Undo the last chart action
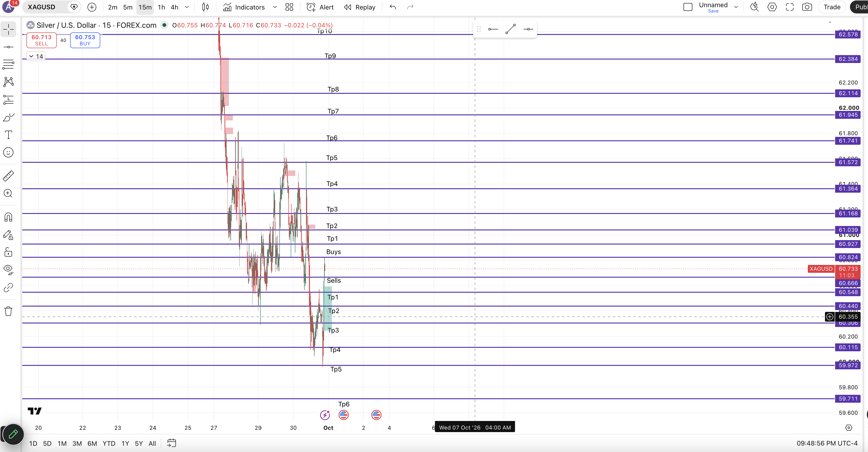 393,7
